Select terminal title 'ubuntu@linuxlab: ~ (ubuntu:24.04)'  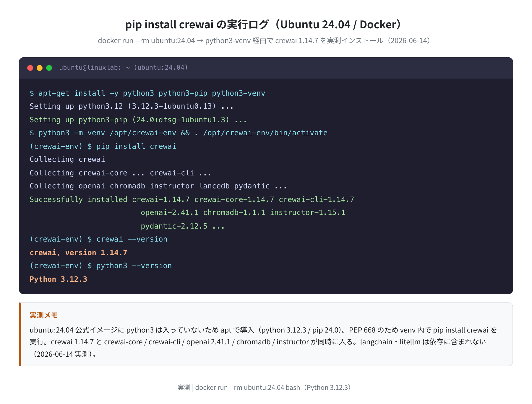(124, 68)
